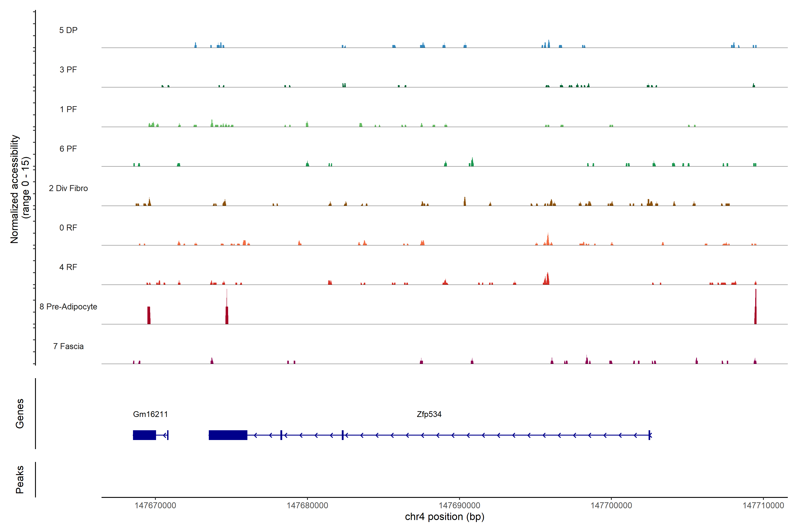Image resolution: width=798 pixels, height=532 pixels.
Task: Click the Zfp534 gene name
Action: (429, 414)
